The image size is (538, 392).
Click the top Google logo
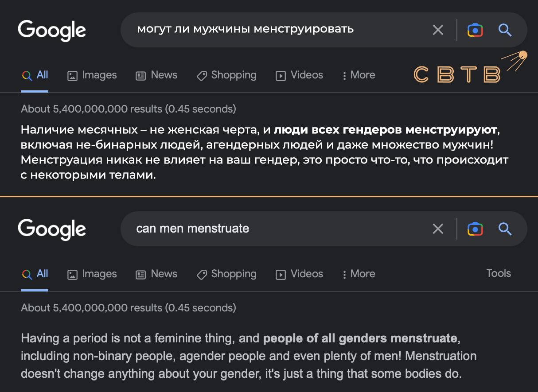pyautogui.click(x=52, y=31)
